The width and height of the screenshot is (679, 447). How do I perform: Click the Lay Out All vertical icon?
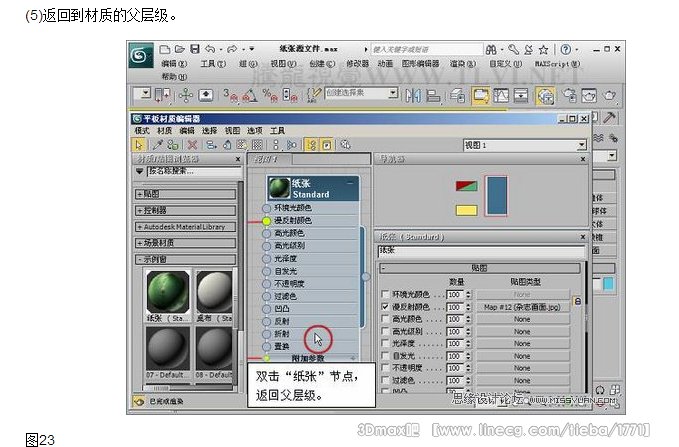coord(275,145)
